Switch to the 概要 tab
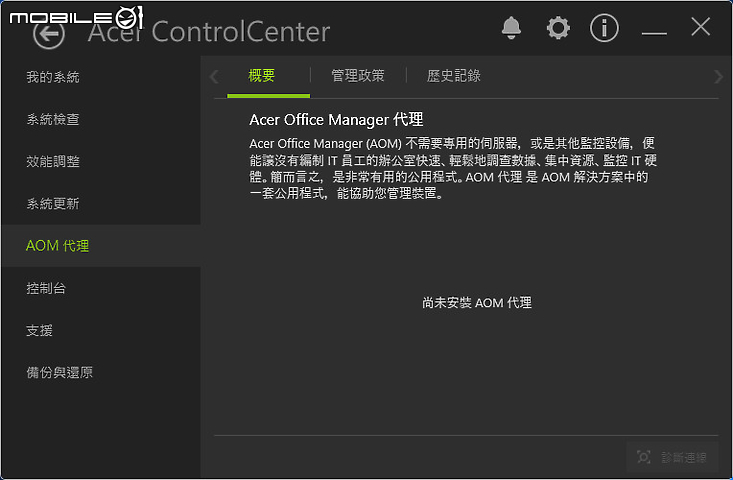Screen dimensions: 733x480 point(268,77)
